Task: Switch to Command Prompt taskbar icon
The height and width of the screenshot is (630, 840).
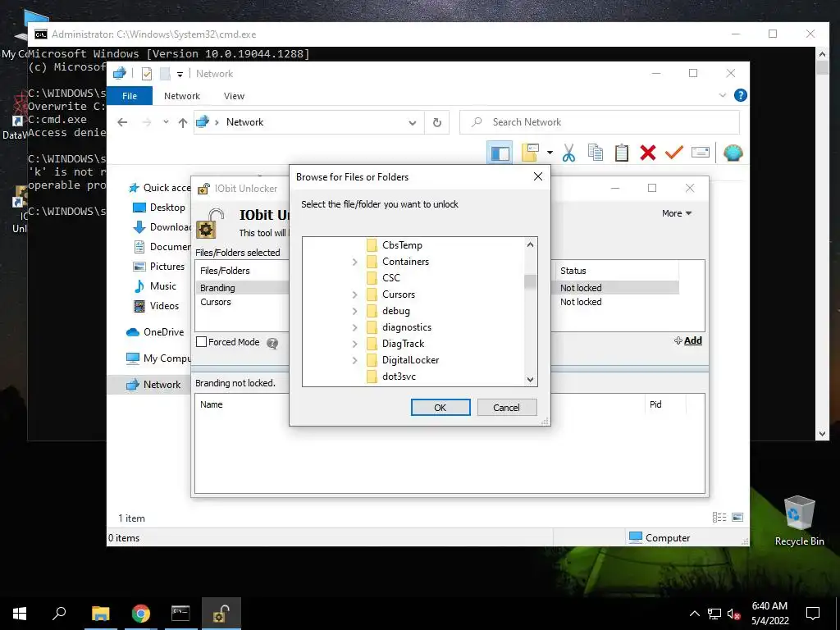Action: 180,614
